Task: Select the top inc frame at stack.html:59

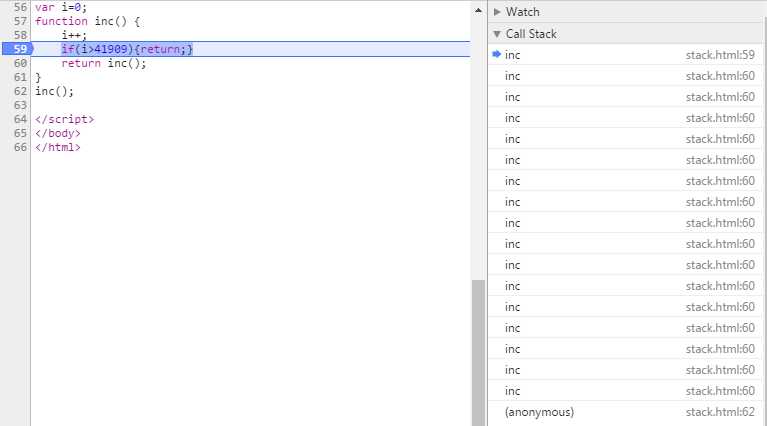Action: point(626,55)
